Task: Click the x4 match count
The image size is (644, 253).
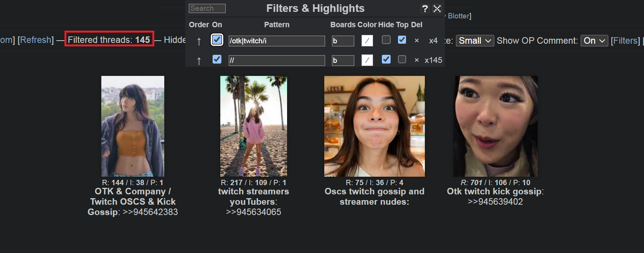Action: pyautogui.click(x=433, y=41)
